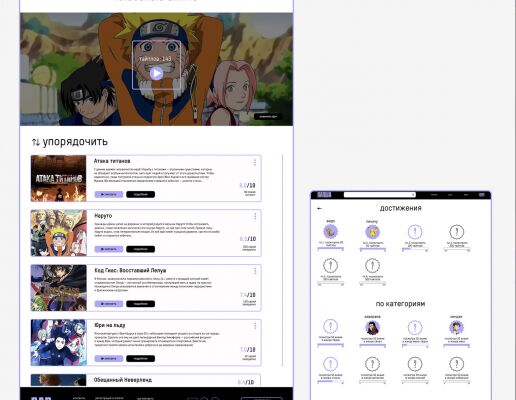The width and height of the screenshot is (516, 400).
Task: Select the final locked badge in the last category row
Action: pyautogui.click(x=456, y=364)
